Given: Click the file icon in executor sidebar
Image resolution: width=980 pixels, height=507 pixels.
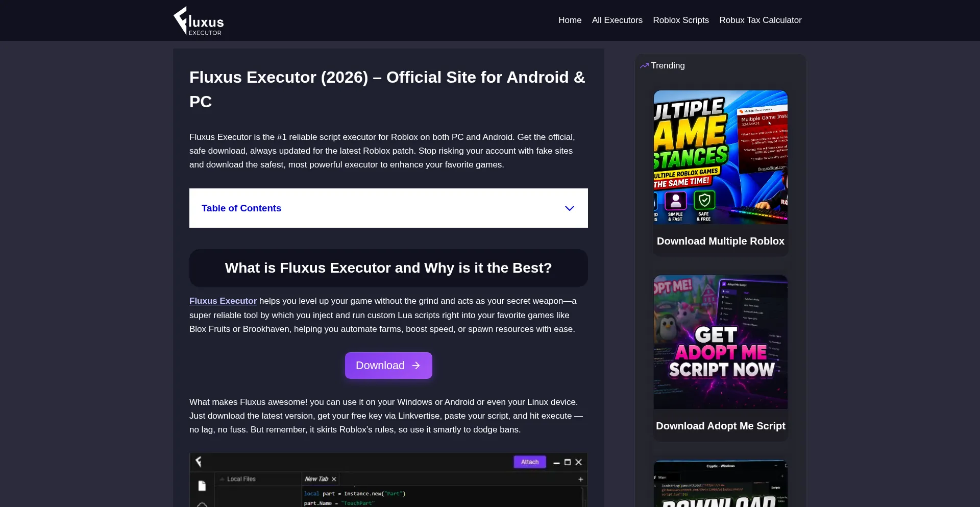Looking at the screenshot, I should [202, 486].
